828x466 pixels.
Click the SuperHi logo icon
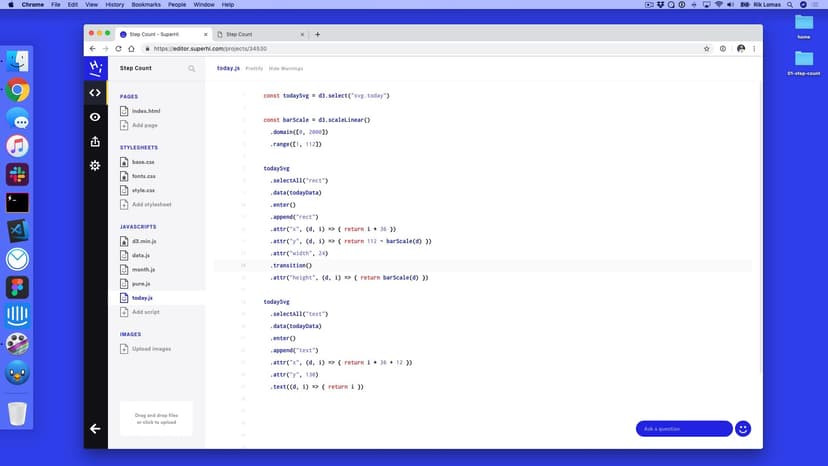point(95,68)
